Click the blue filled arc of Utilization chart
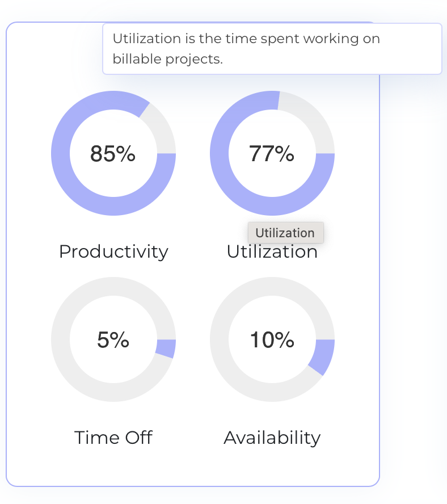The width and height of the screenshot is (447, 504). [x=220, y=153]
